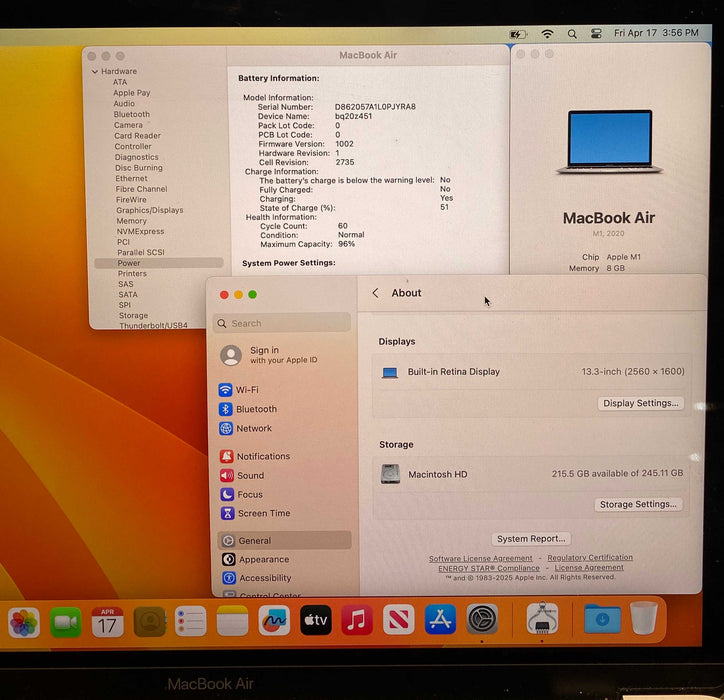The height and width of the screenshot is (700, 724).
Task: Select ATA in System Information sidebar
Action: tap(120, 82)
